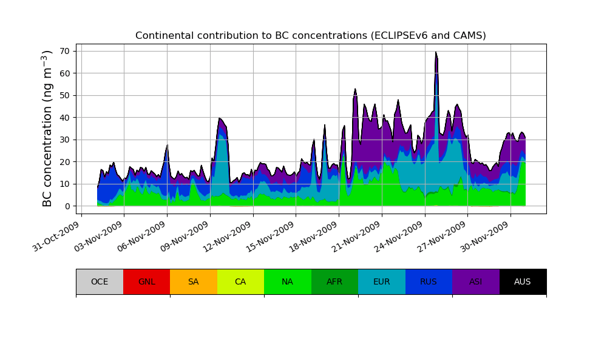
Task: Choose the dark green AFR legend swatch
Action: [334, 281]
